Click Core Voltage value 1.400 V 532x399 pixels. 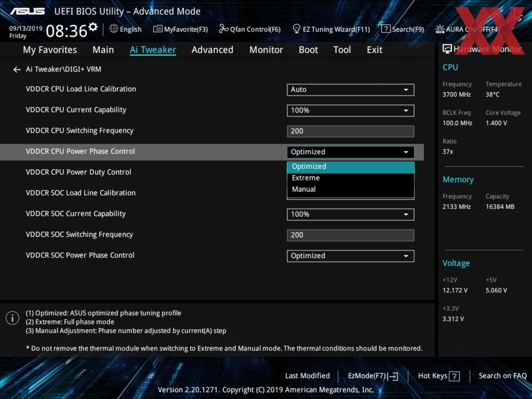click(496, 123)
